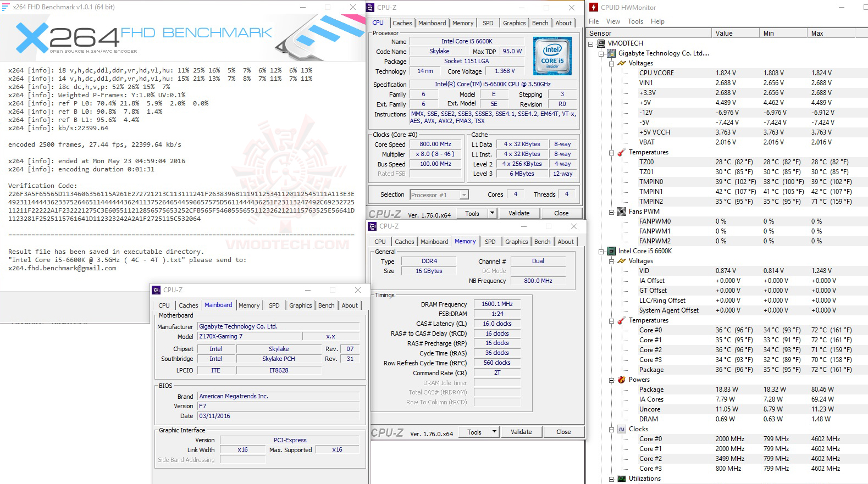Click the Intel Core i5 6600K name field
868x484 pixels.
point(467,41)
